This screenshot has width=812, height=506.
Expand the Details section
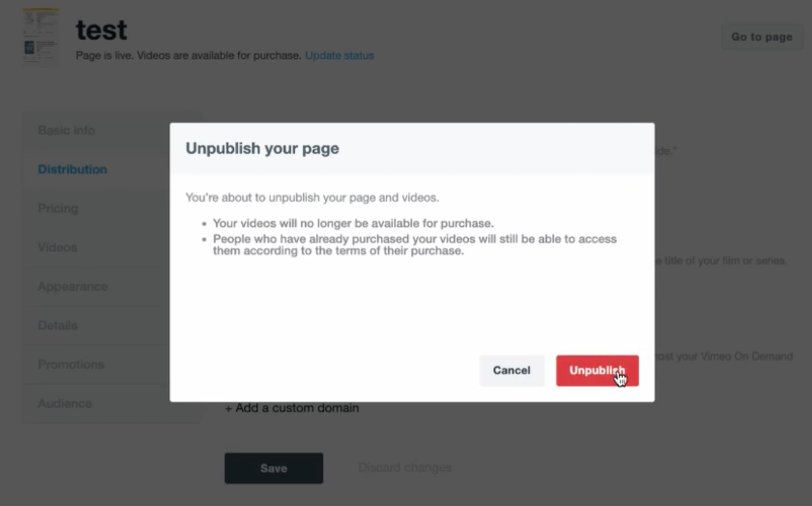pyautogui.click(x=57, y=325)
